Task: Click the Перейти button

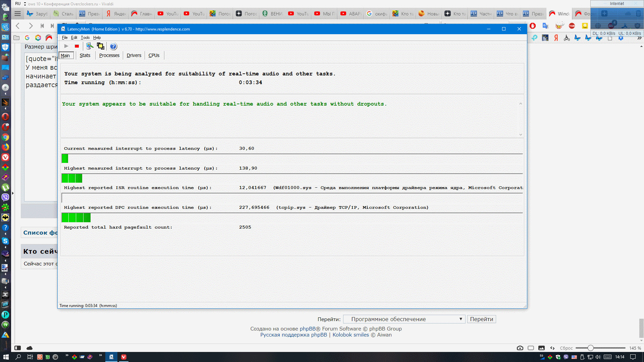Action: coord(481,319)
